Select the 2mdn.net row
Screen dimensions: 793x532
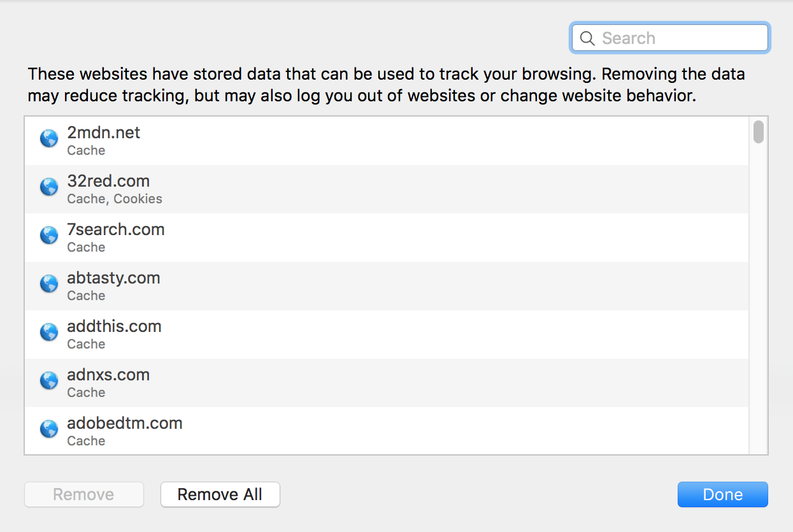387,141
